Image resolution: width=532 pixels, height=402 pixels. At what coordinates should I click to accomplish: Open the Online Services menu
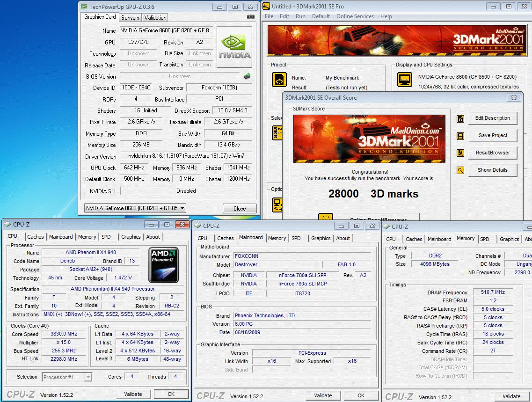(355, 16)
